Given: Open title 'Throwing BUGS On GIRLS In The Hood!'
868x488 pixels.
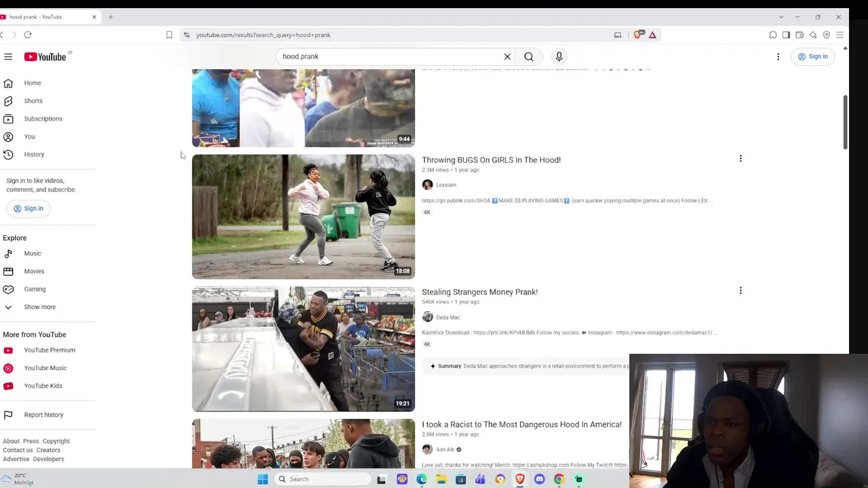Looking at the screenshot, I should 491,160.
